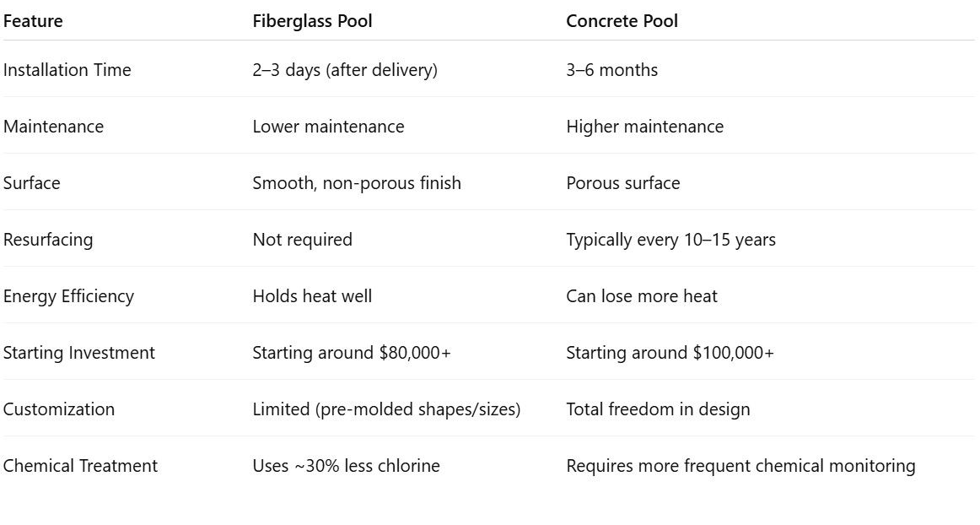
Task: Click the Feature column header
Action: [x=33, y=21]
